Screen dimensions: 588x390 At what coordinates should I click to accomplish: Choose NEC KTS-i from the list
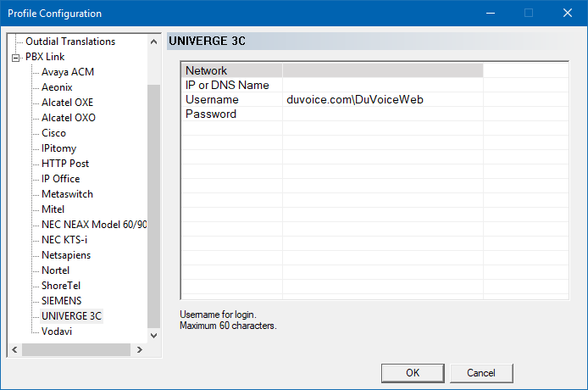pyautogui.click(x=64, y=239)
